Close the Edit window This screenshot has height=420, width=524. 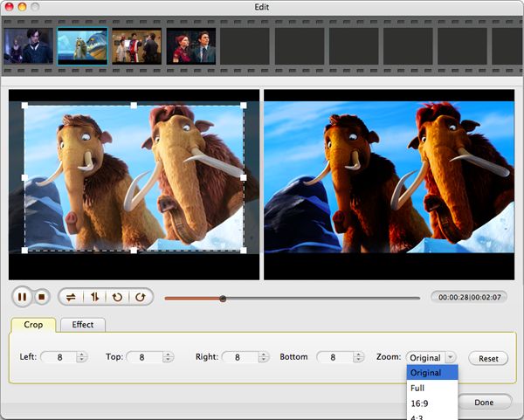[9, 6]
